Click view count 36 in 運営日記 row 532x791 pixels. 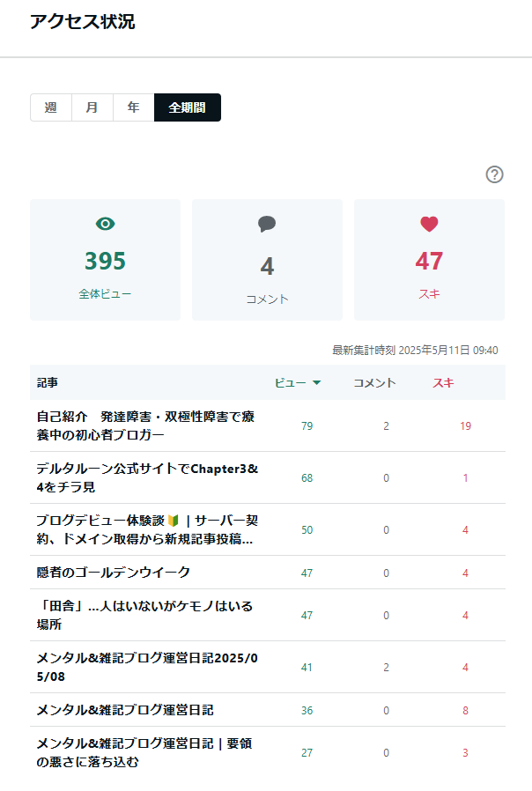click(307, 711)
